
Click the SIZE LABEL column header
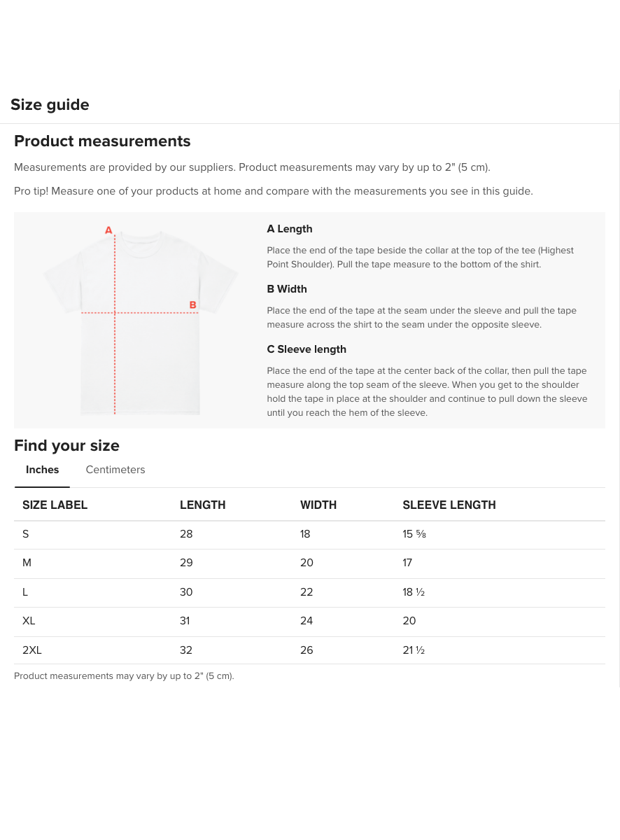click(55, 505)
